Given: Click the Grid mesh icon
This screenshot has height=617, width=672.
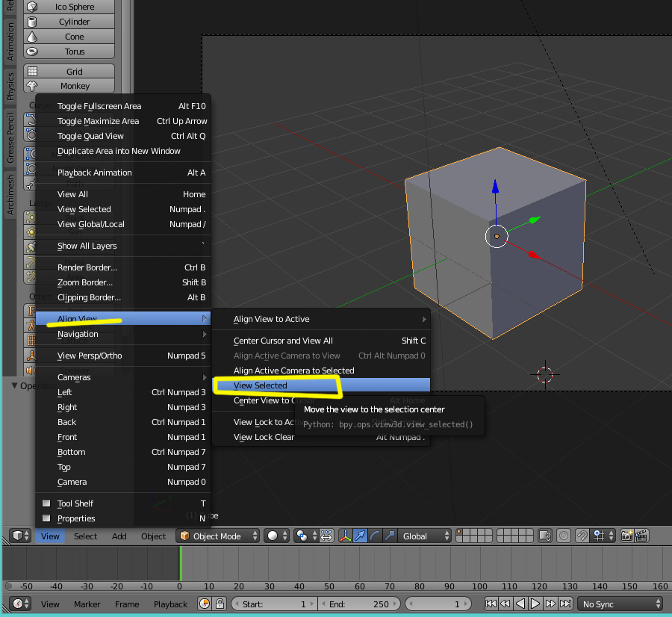Looking at the screenshot, I should pyautogui.click(x=32, y=72).
